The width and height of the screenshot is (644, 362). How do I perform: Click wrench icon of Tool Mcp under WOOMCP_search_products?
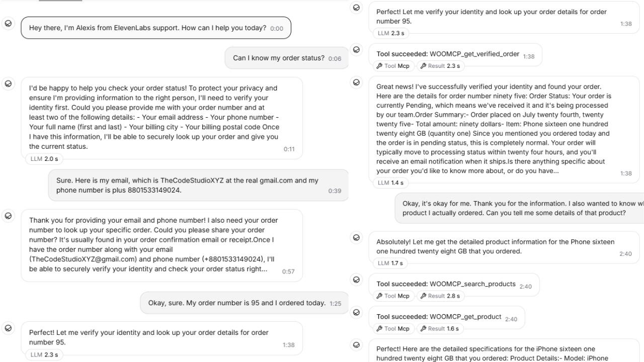pos(380,296)
